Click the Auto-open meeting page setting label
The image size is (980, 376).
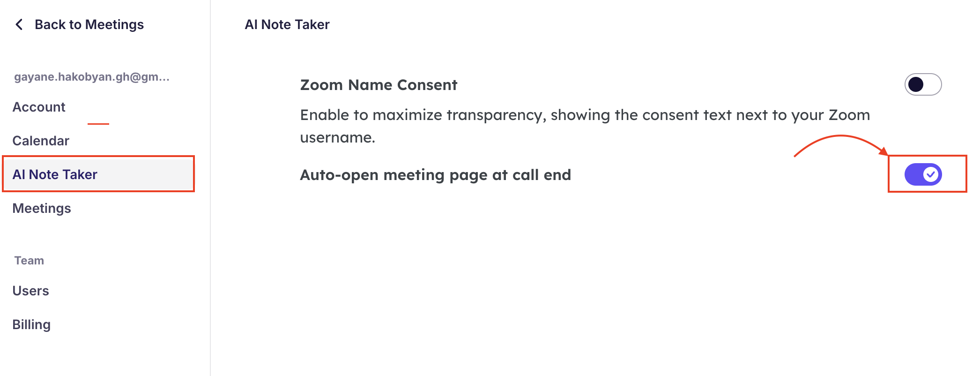coord(436,175)
